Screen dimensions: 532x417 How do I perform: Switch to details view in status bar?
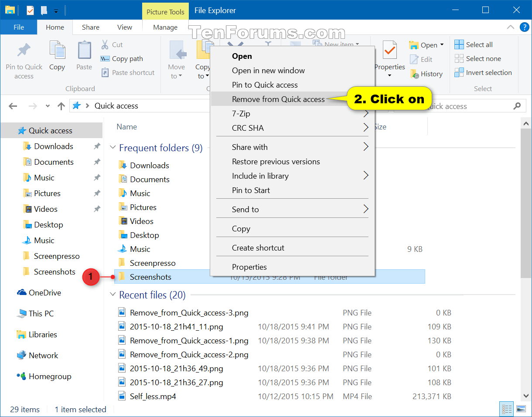click(507, 410)
